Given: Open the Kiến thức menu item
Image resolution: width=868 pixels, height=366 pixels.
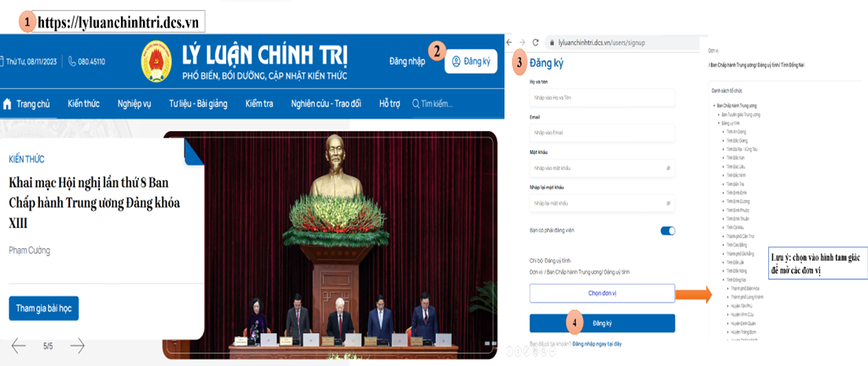Looking at the screenshot, I should pyautogui.click(x=83, y=104).
